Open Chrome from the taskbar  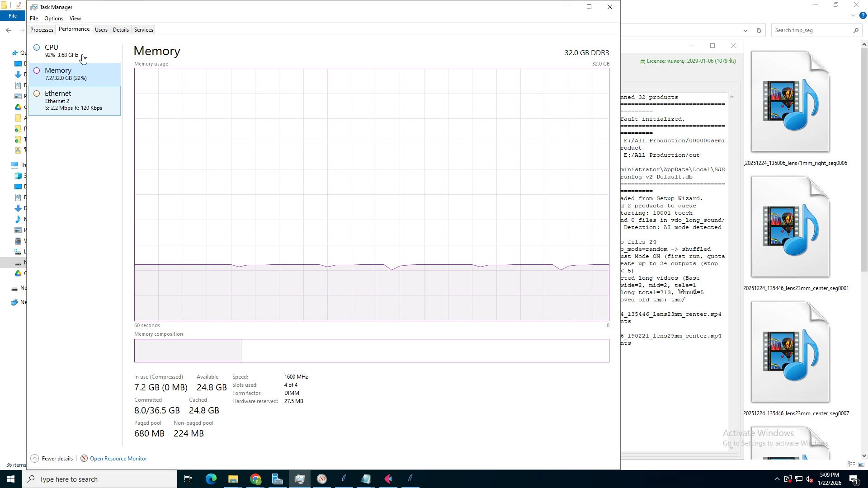255,479
